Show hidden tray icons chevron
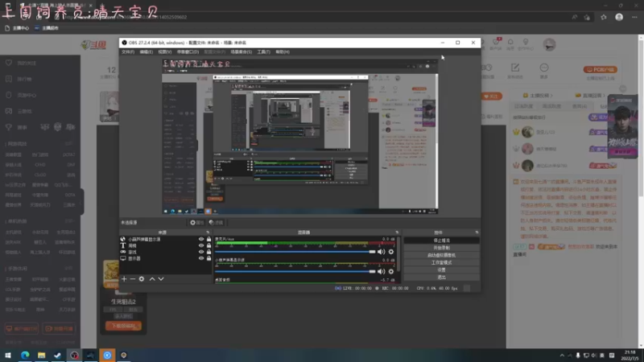644x362 pixels. 562,356
